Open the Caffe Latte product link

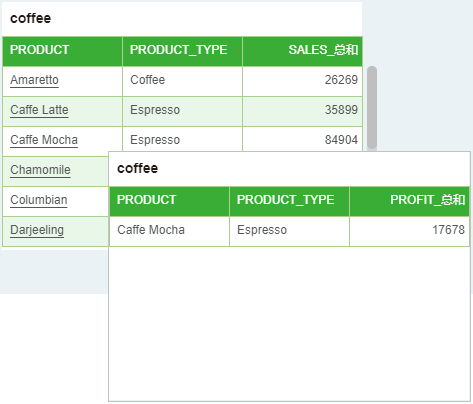coord(39,110)
